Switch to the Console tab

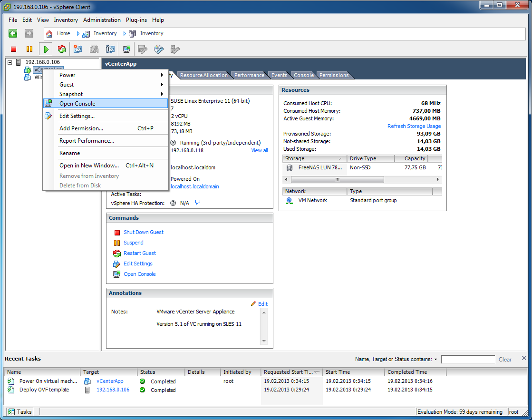304,75
